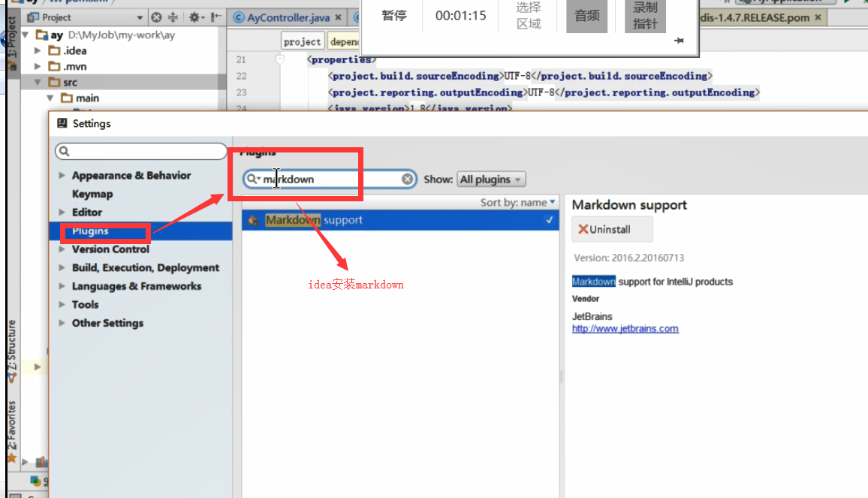Click the Markdown support plugin icon
This screenshot has height=498, width=868.
point(253,221)
